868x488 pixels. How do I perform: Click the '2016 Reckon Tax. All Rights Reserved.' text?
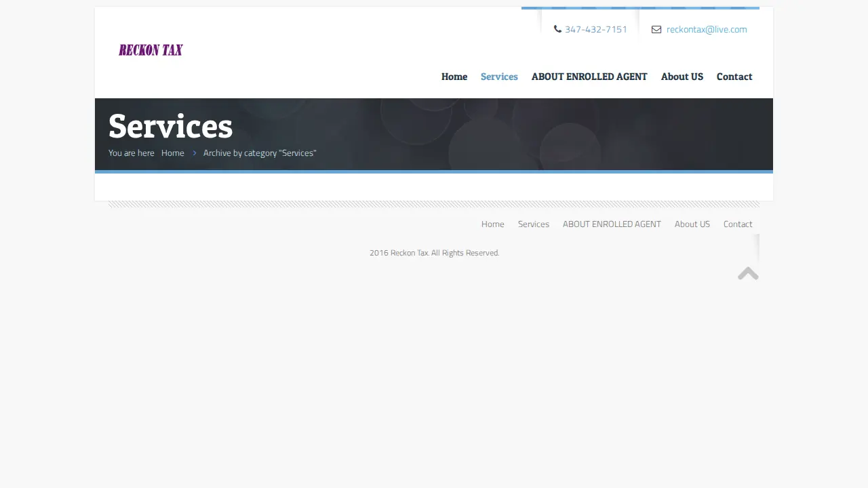(434, 253)
